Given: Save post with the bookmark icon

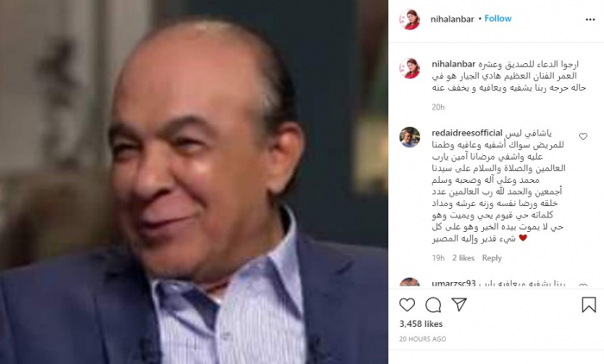Looking at the screenshot, I should click(x=588, y=304).
